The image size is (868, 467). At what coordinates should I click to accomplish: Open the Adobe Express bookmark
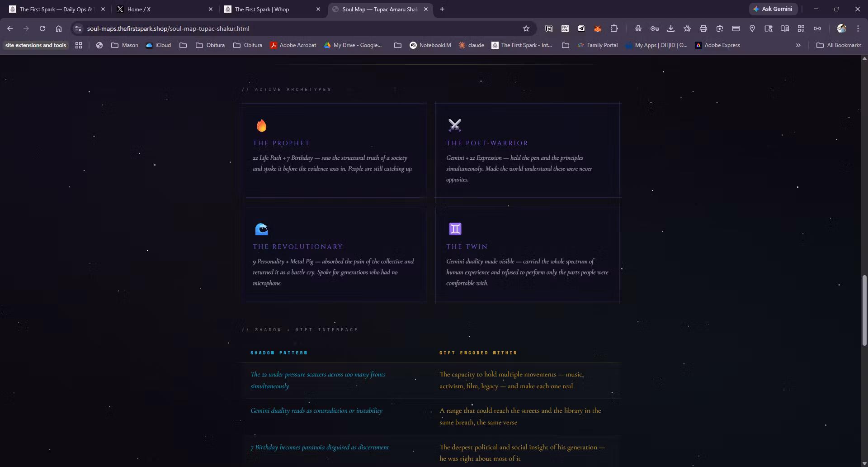pyautogui.click(x=717, y=45)
